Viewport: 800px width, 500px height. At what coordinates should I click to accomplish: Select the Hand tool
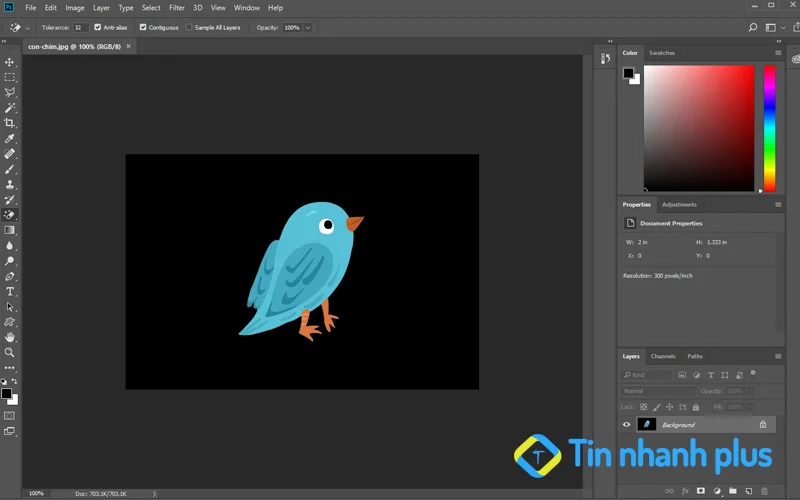(10, 337)
